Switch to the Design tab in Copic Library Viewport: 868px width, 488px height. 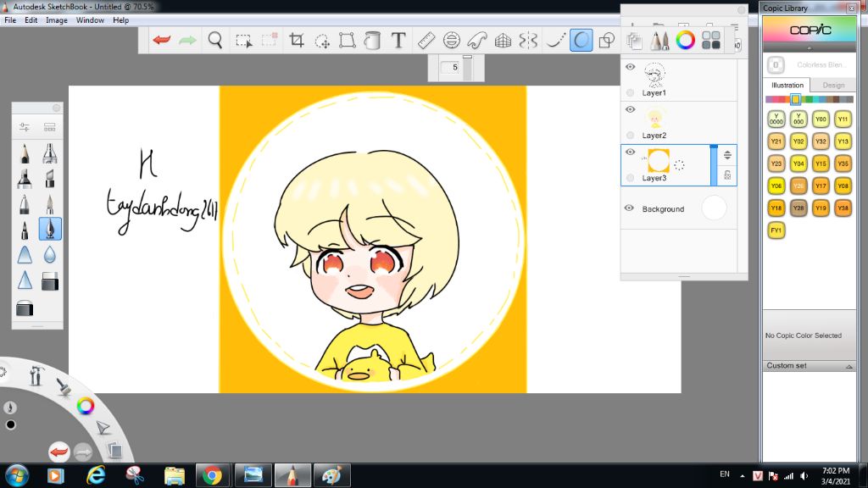point(833,86)
